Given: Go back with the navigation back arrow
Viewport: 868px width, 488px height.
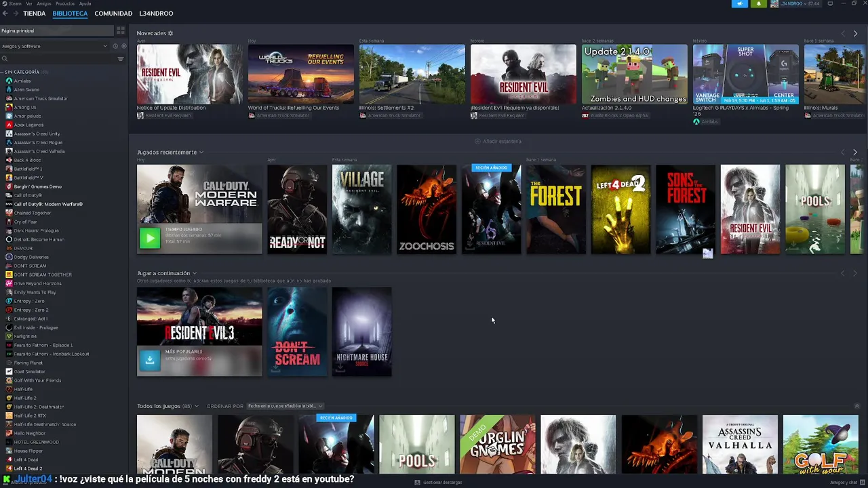Looking at the screenshot, I should (x=5, y=14).
